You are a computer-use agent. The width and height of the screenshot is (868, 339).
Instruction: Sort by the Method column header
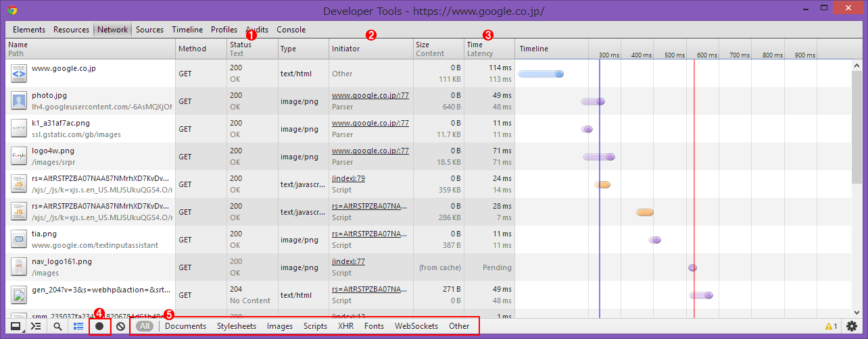pos(201,49)
